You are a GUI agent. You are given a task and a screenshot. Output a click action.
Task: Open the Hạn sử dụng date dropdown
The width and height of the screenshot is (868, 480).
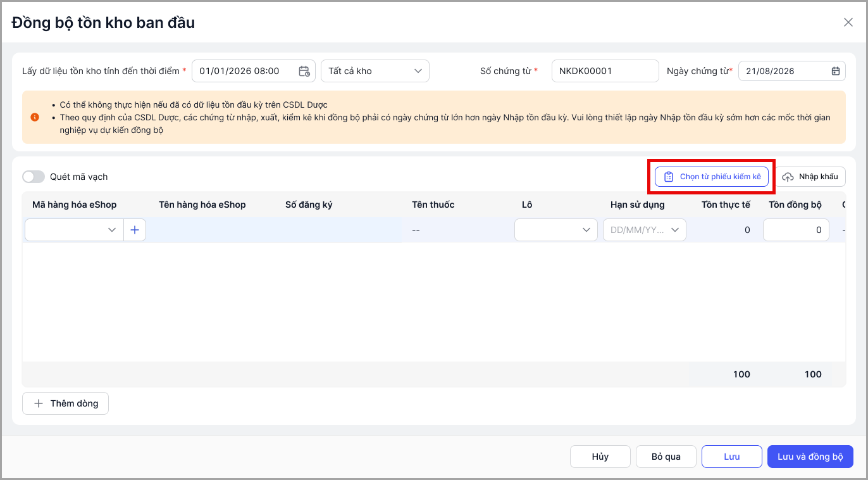(x=645, y=230)
